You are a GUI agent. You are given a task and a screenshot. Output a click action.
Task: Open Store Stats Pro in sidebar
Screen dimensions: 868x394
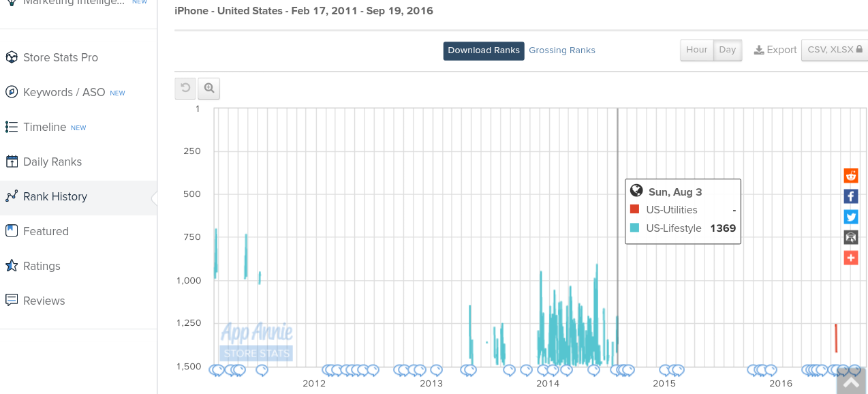point(61,57)
